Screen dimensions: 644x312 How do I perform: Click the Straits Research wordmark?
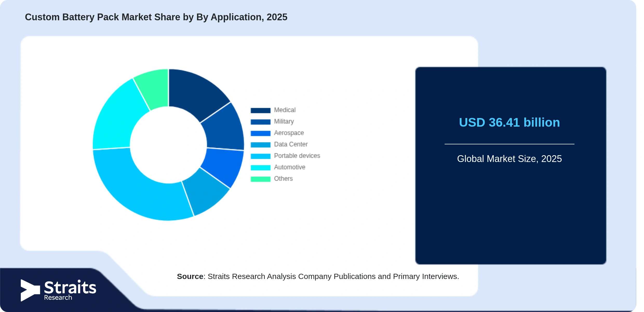point(70,290)
